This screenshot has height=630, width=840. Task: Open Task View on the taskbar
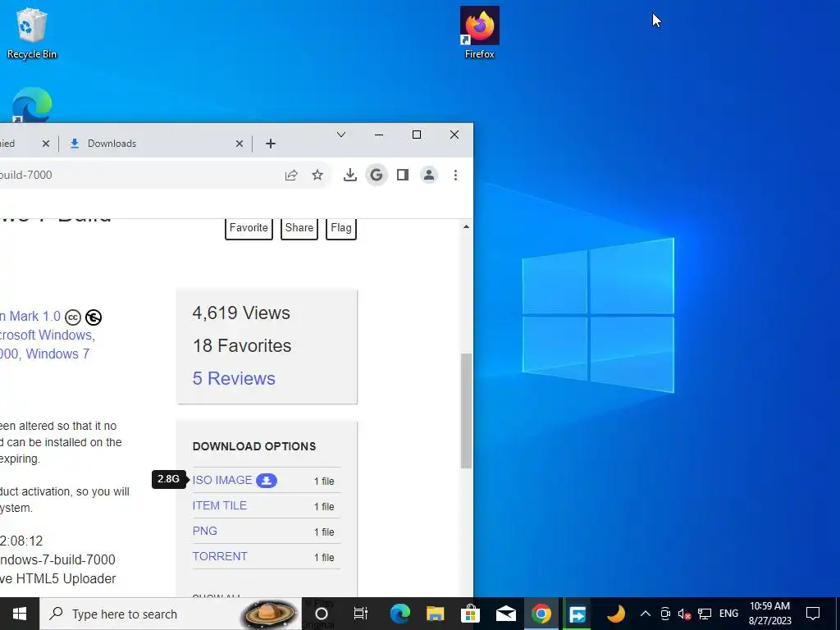coord(361,614)
